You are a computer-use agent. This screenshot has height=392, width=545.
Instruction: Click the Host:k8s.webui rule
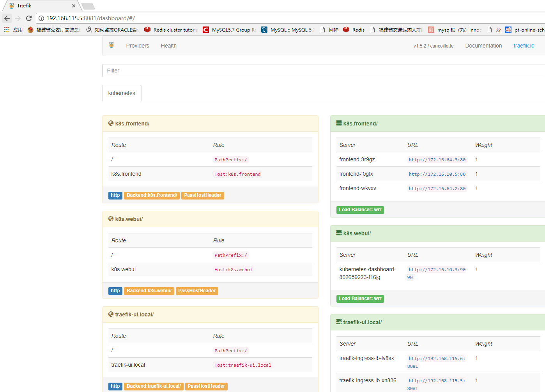tap(233, 270)
